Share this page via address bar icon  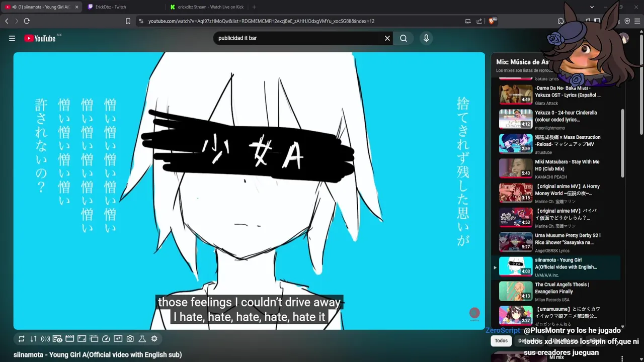click(479, 21)
